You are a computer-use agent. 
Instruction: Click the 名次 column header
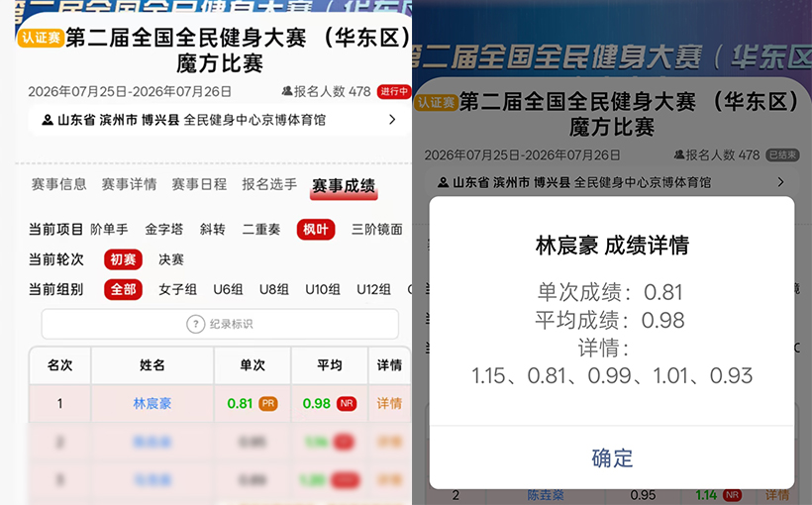coord(60,365)
